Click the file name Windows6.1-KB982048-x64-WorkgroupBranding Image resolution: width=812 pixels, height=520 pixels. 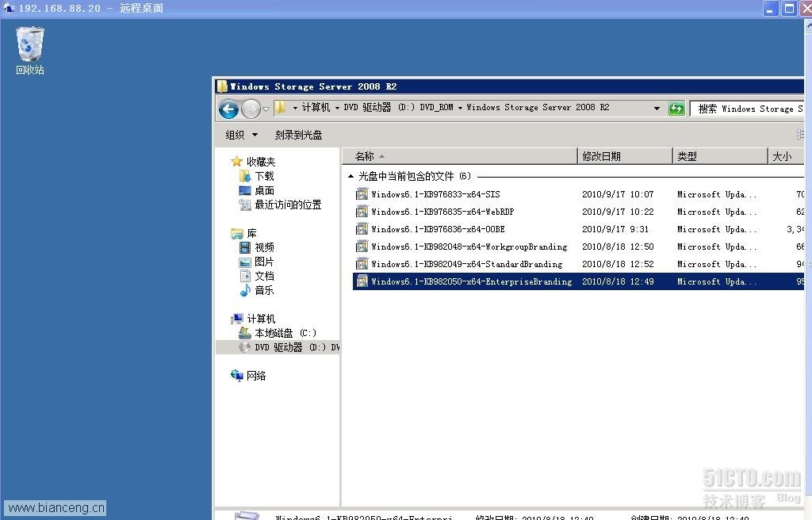(469, 247)
